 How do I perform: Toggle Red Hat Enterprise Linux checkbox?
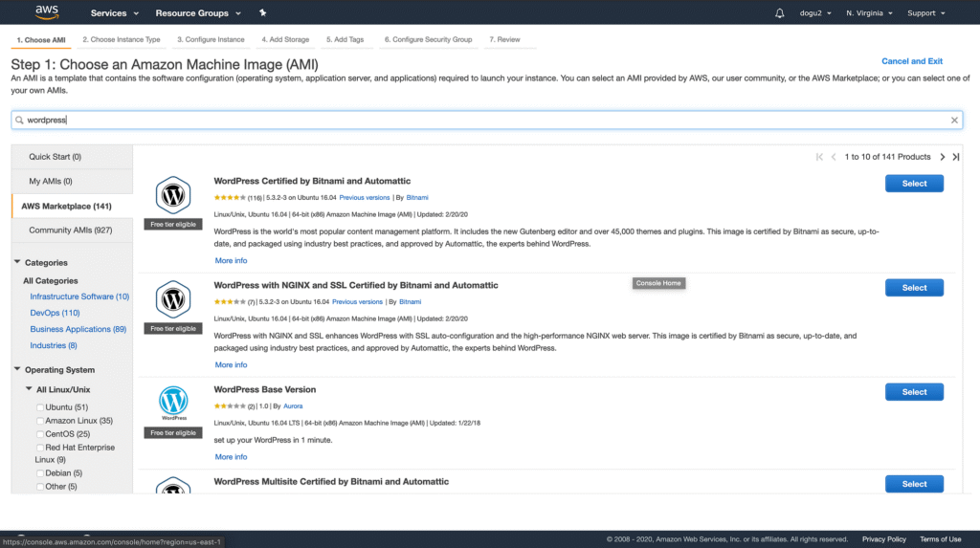[40, 448]
